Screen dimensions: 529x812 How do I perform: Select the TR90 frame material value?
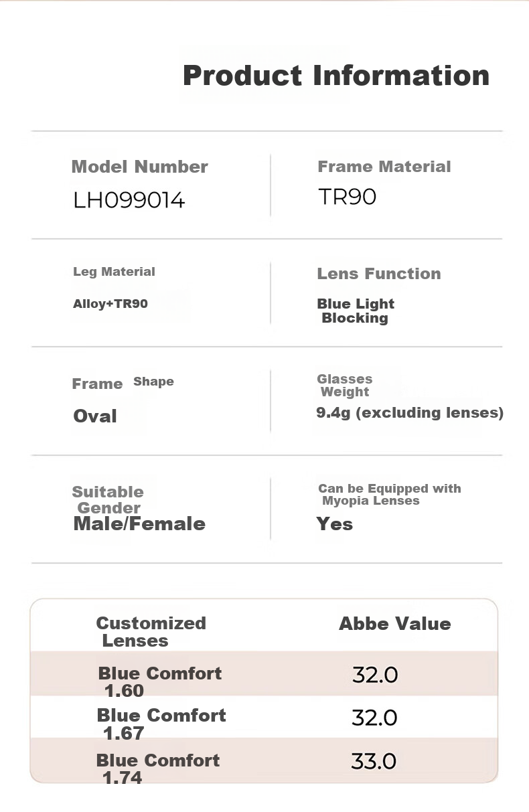coord(347,197)
